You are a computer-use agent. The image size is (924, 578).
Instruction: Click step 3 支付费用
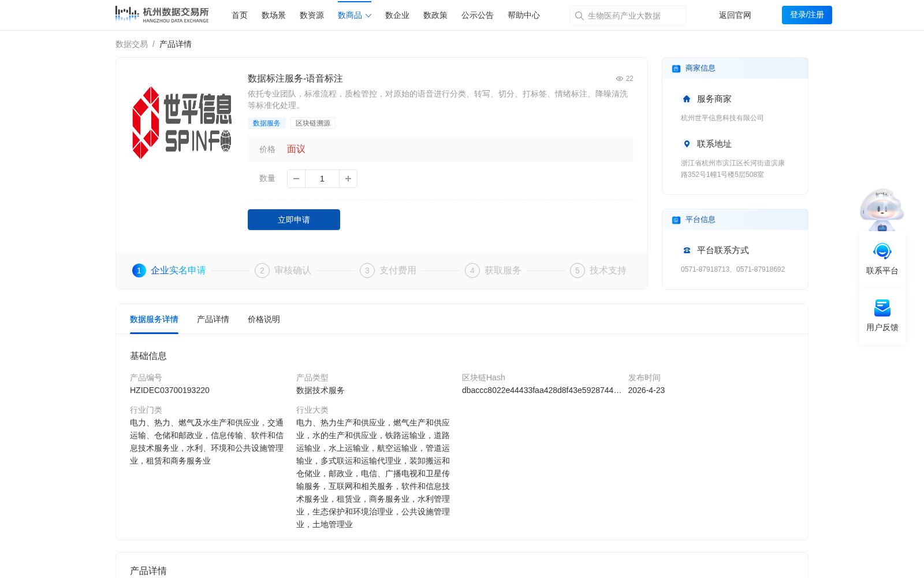pos(388,271)
